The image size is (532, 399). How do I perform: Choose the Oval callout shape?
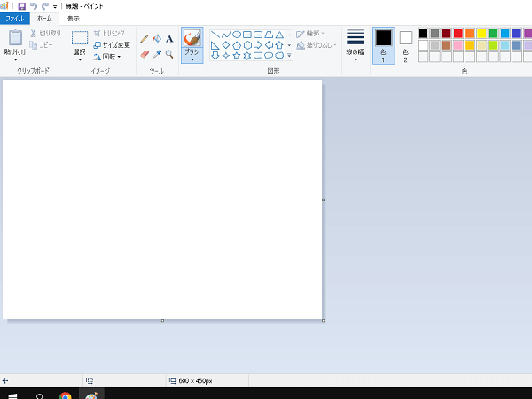coord(269,56)
